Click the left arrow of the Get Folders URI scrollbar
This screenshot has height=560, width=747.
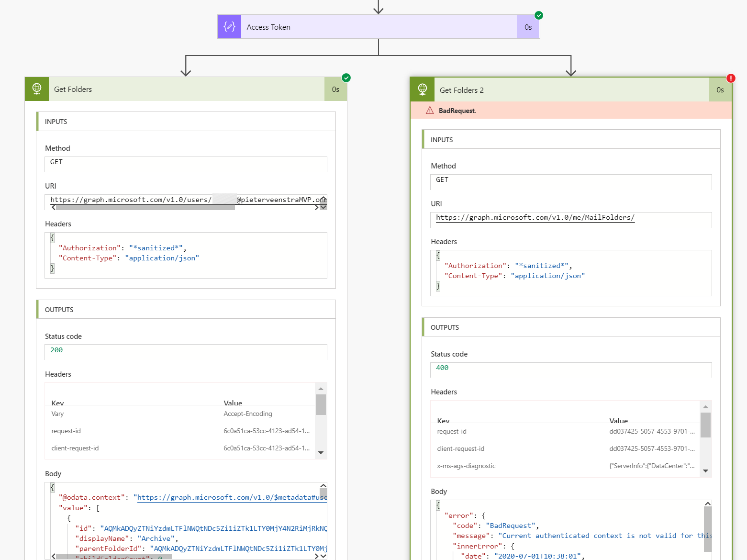tap(53, 207)
